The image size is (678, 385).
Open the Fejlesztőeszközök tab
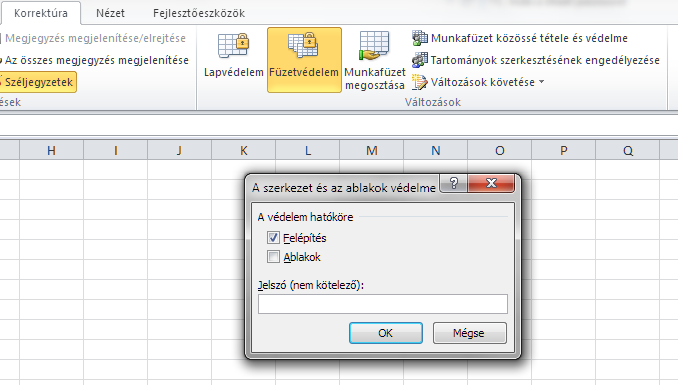[x=199, y=13]
